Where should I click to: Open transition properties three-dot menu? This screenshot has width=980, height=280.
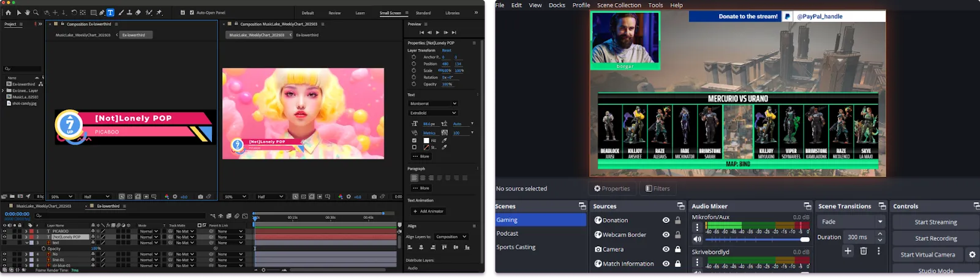878,251
